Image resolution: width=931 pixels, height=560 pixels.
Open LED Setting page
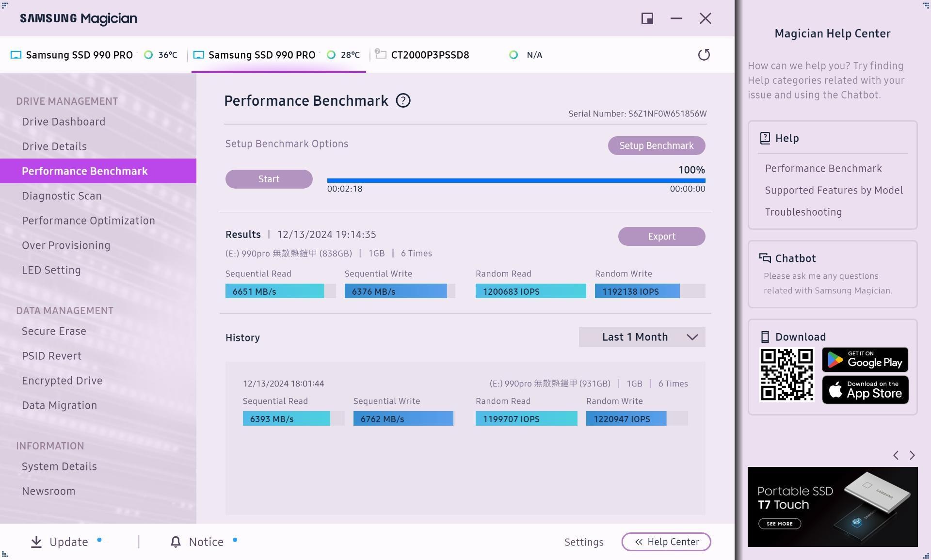coord(51,270)
